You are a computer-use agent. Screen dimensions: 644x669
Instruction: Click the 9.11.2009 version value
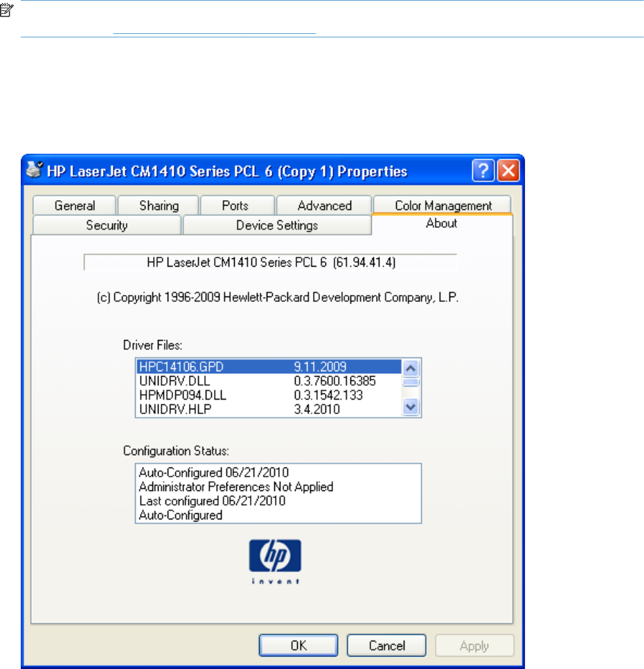[x=320, y=366]
